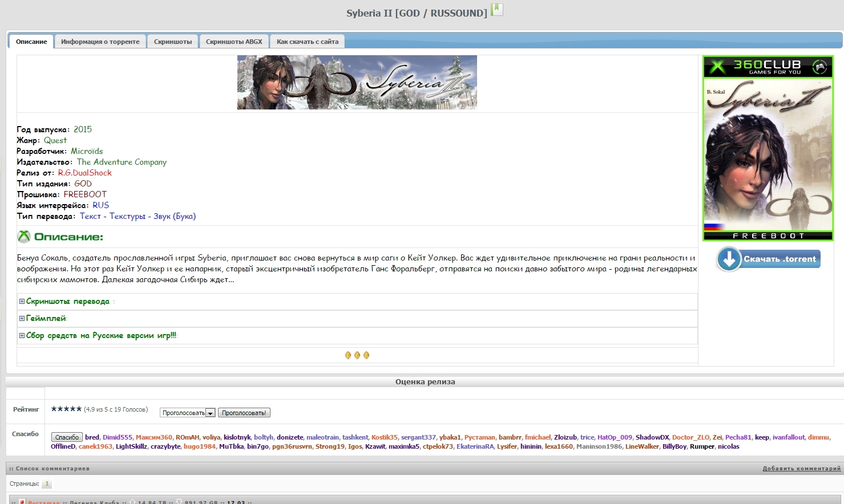Open the Информация о торренте tab
Image resolution: width=844 pixels, height=504 pixels.
[x=100, y=42]
